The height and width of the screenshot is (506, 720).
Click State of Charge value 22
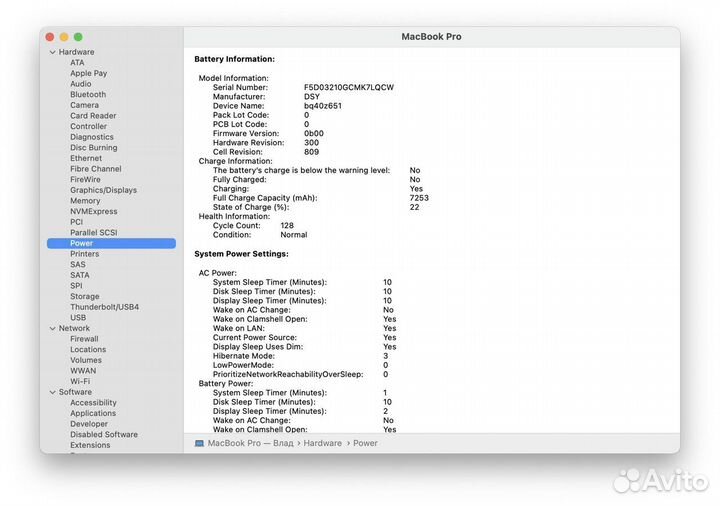414,207
